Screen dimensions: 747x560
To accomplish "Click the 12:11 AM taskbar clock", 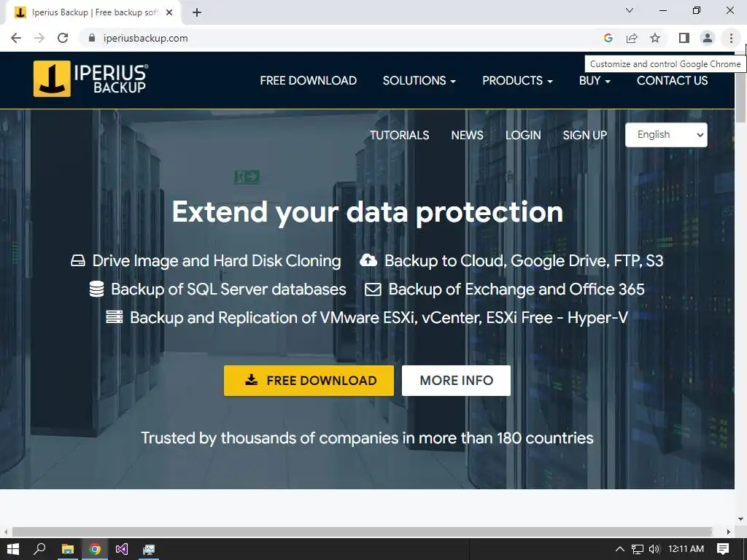I will pyautogui.click(x=686, y=549).
